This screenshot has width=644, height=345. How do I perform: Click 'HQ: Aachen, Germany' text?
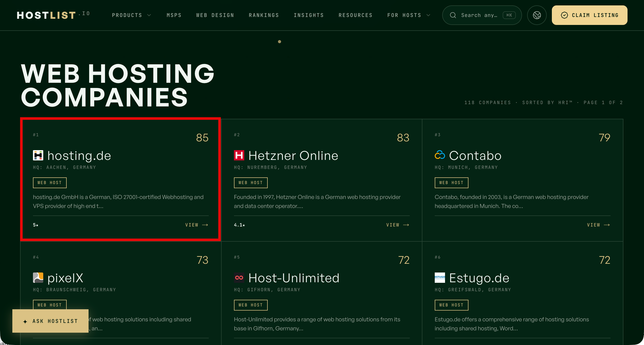point(65,167)
